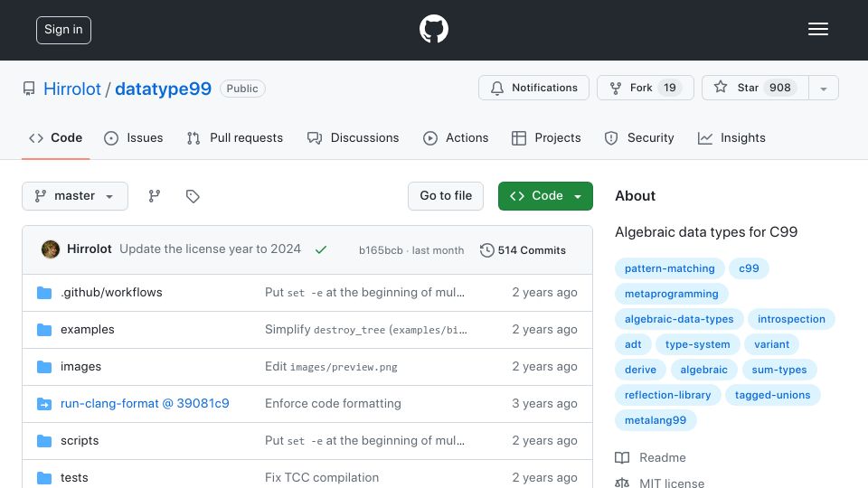Screen dimensions: 868x488
Task: Click the Fork count 19
Action: [670, 88]
